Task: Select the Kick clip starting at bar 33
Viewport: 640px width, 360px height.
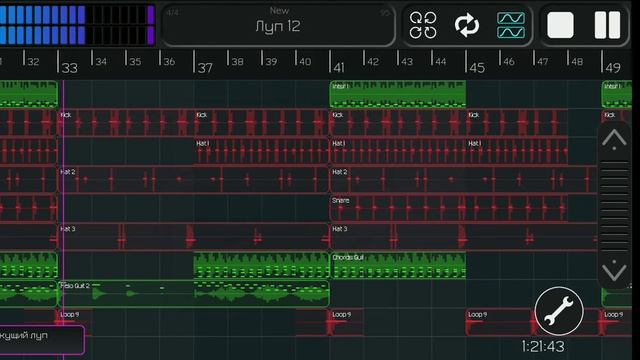Action: click(x=126, y=123)
